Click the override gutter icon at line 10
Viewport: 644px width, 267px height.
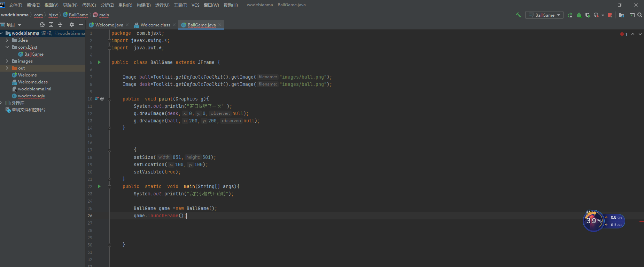tap(97, 99)
